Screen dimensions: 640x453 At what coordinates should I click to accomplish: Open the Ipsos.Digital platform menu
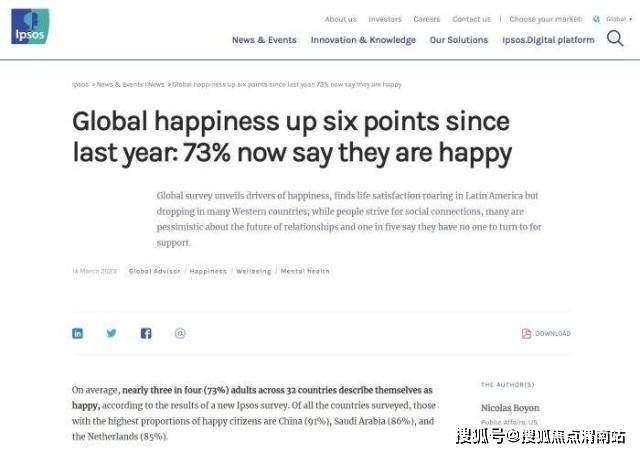[x=548, y=40]
